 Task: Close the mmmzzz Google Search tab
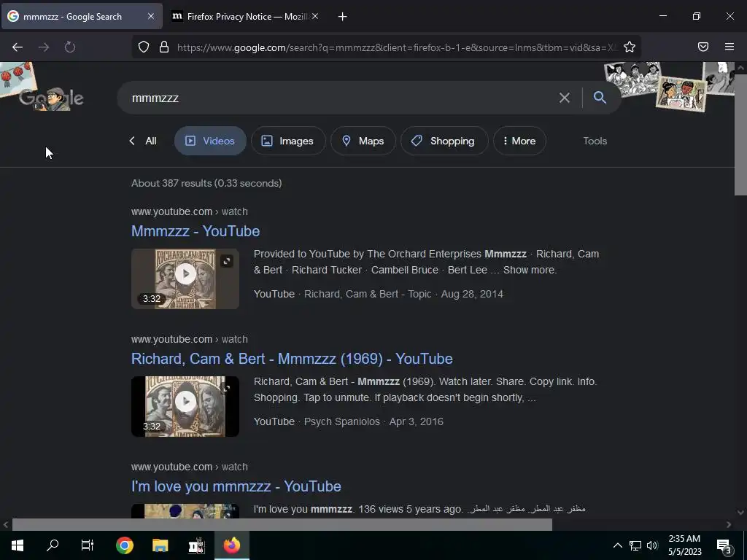coord(151,16)
